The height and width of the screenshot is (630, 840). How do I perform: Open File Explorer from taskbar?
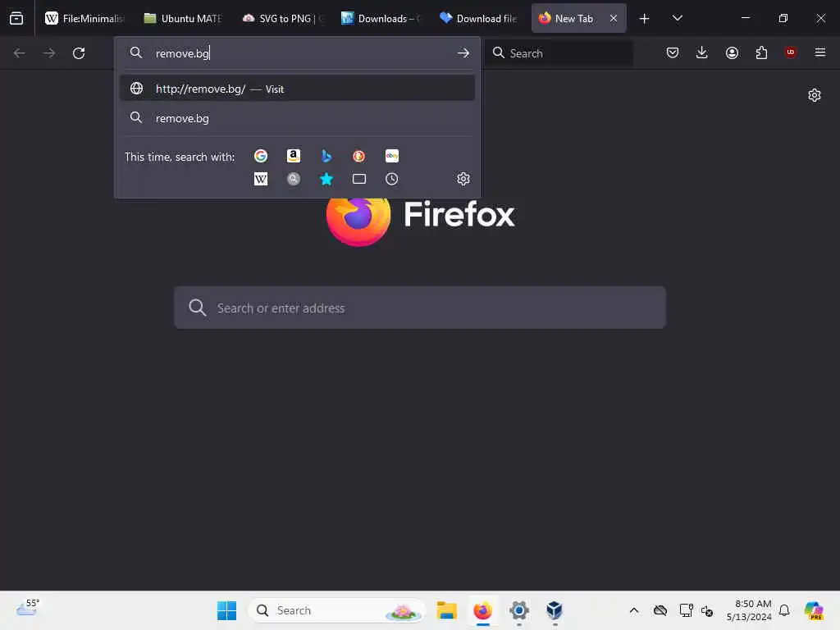(446, 610)
